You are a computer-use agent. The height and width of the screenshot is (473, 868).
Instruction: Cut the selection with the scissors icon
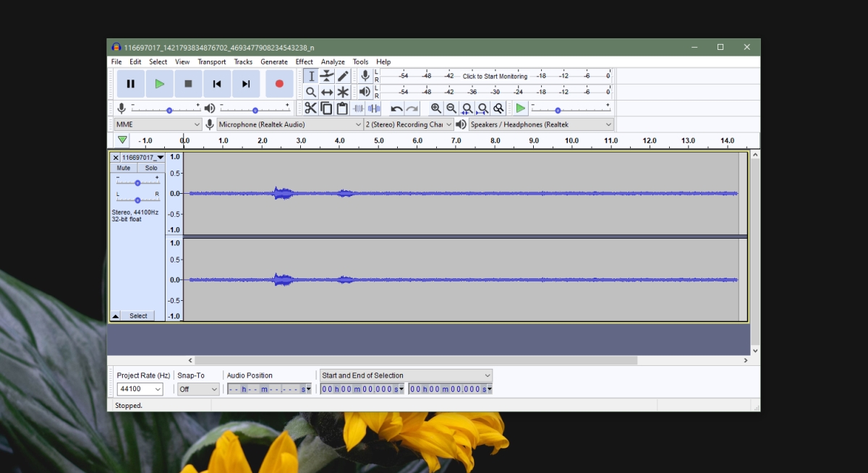point(310,108)
